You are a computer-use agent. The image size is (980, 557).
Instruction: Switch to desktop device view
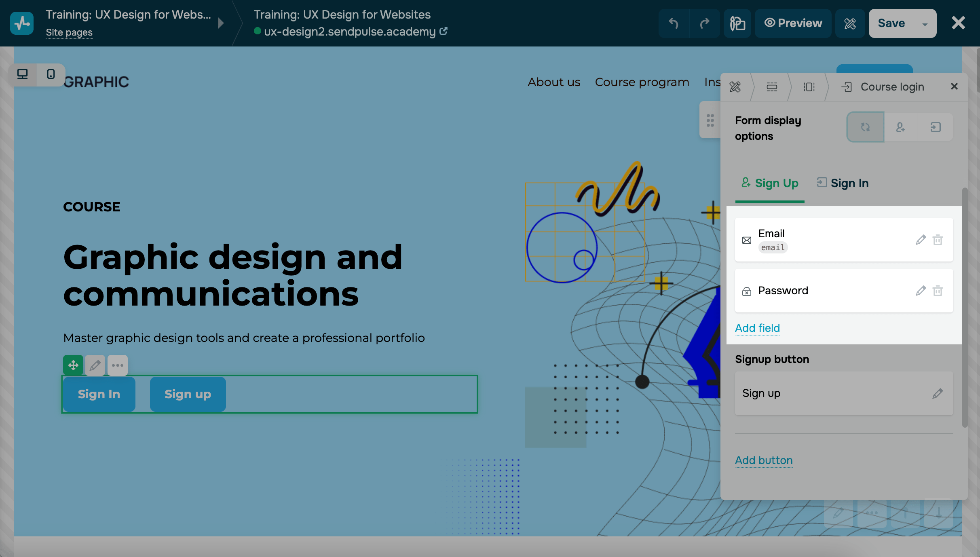(x=23, y=74)
